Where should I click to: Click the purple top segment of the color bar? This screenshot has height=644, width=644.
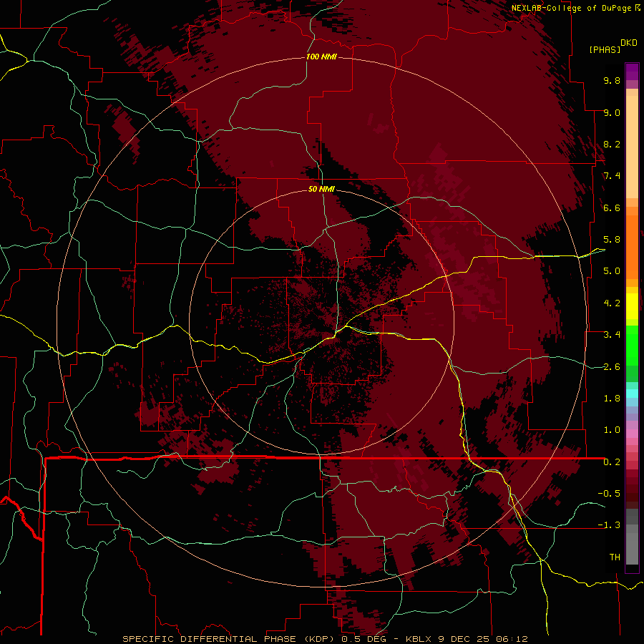(x=632, y=72)
